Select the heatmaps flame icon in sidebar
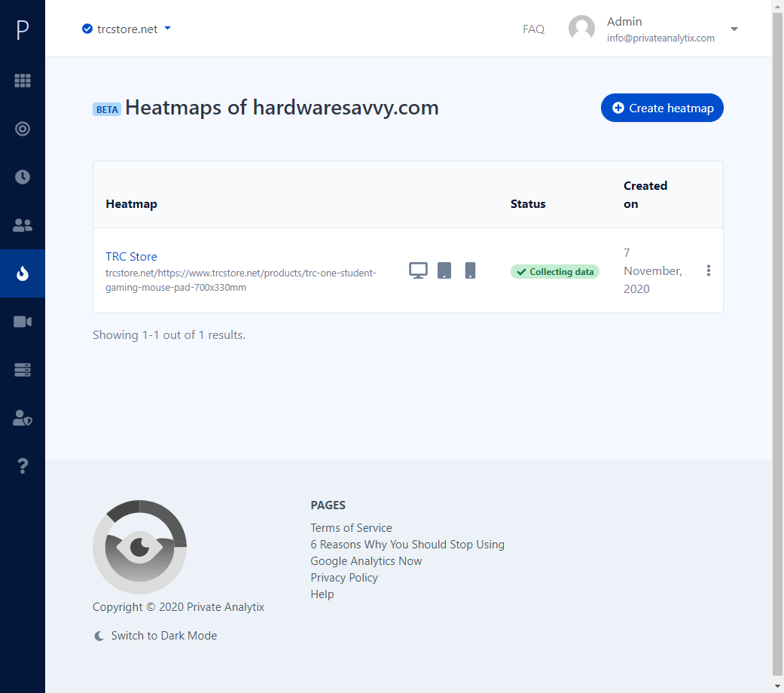The width and height of the screenshot is (784, 693). click(23, 273)
